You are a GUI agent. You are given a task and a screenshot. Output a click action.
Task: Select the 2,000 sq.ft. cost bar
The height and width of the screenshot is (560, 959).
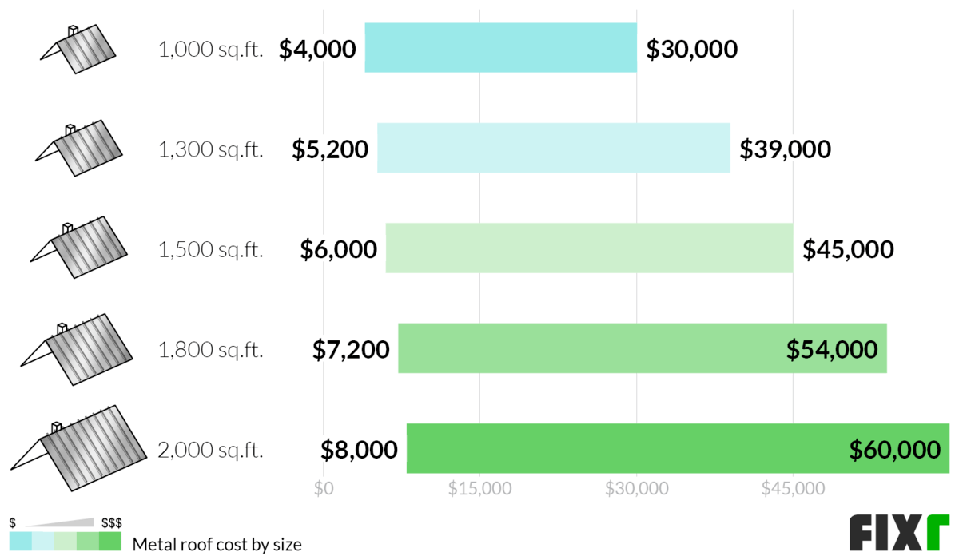pyautogui.click(x=623, y=448)
